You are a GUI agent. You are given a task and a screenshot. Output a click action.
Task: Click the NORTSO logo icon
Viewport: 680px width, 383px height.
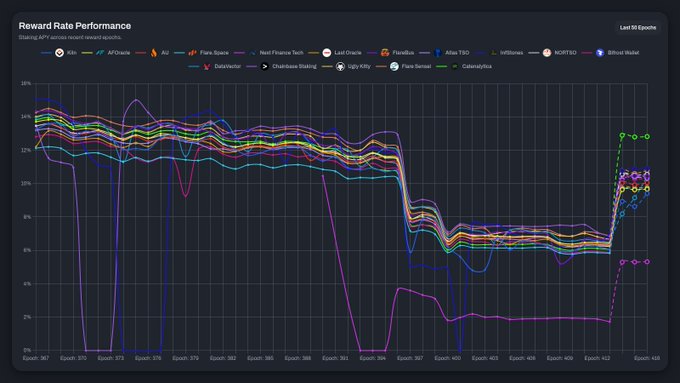click(547, 52)
